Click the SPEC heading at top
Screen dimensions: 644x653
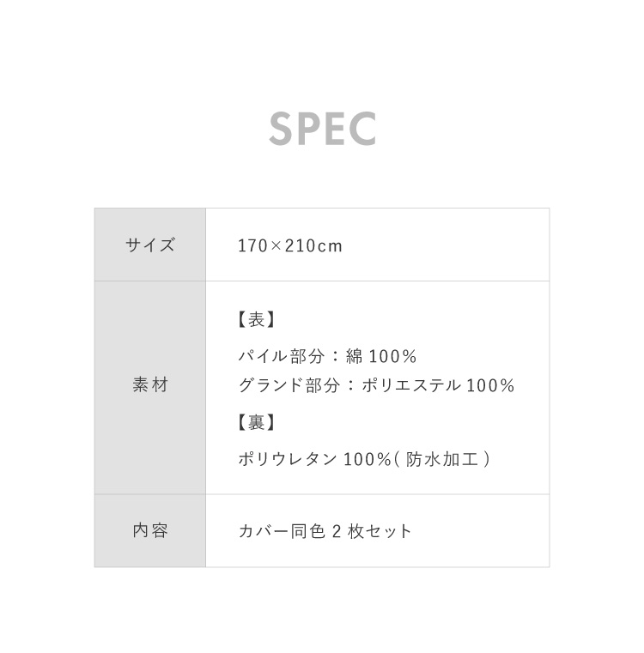[322, 129]
